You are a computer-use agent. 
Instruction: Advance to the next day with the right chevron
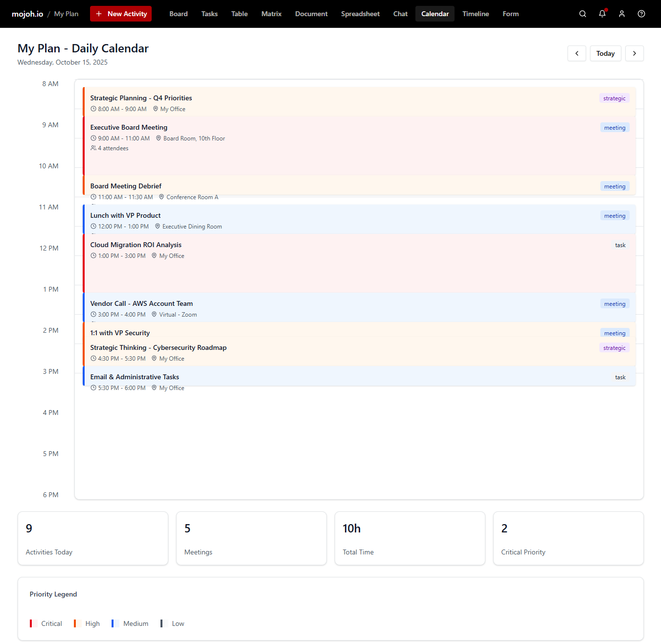pos(634,53)
